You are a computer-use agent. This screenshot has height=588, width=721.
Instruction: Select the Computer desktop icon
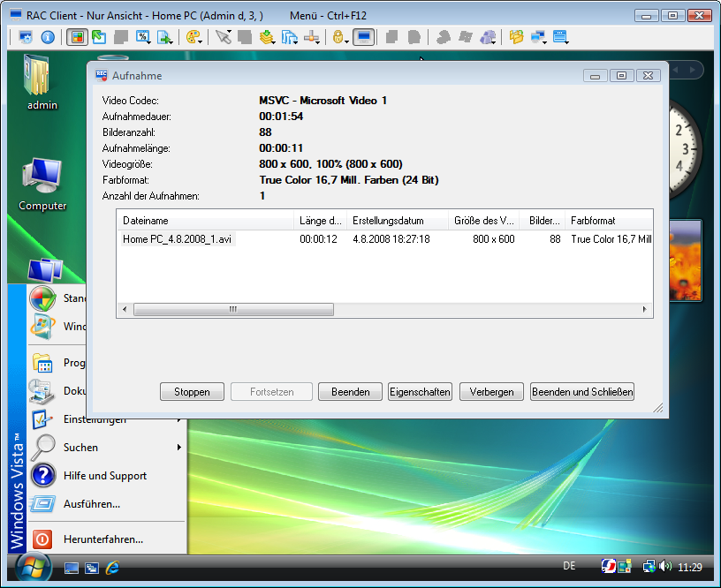[x=42, y=185]
